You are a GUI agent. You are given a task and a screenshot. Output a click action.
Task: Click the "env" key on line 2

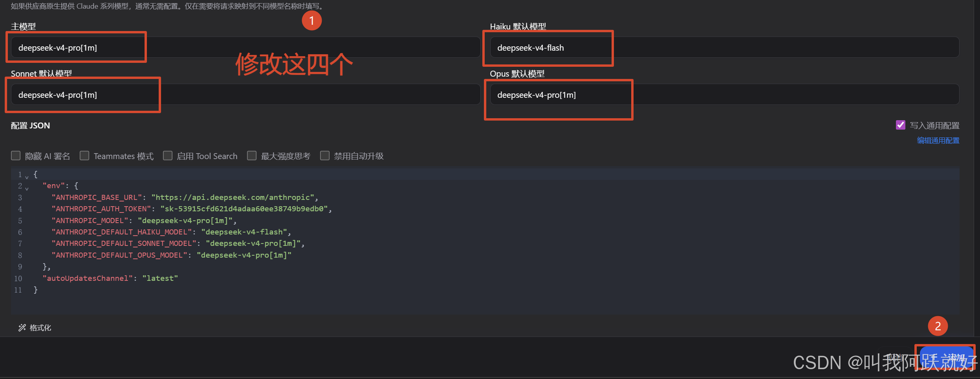click(x=54, y=186)
